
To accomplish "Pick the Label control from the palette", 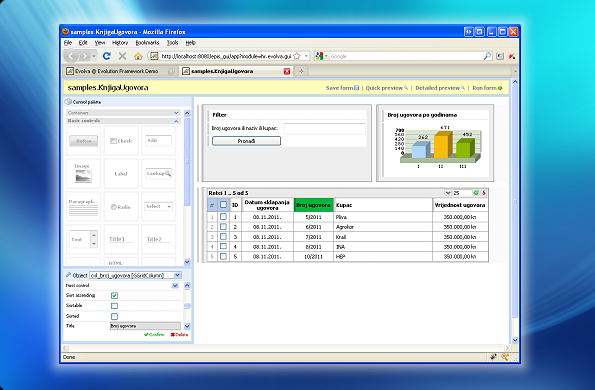I will [x=121, y=174].
